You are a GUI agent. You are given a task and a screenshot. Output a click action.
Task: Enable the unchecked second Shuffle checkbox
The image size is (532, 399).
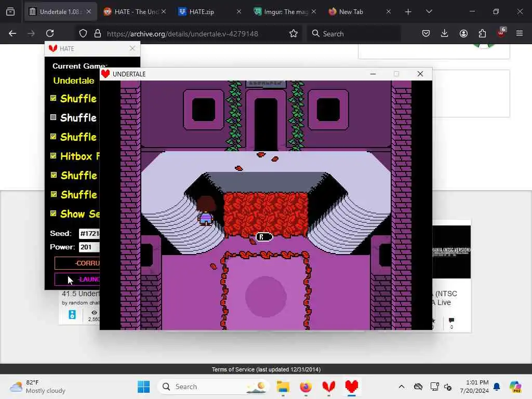(54, 117)
